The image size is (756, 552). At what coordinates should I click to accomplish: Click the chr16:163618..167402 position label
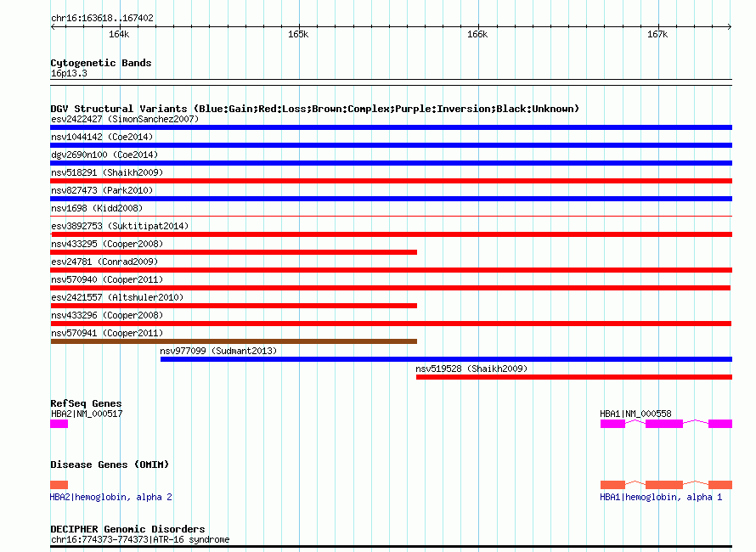[102, 18]
